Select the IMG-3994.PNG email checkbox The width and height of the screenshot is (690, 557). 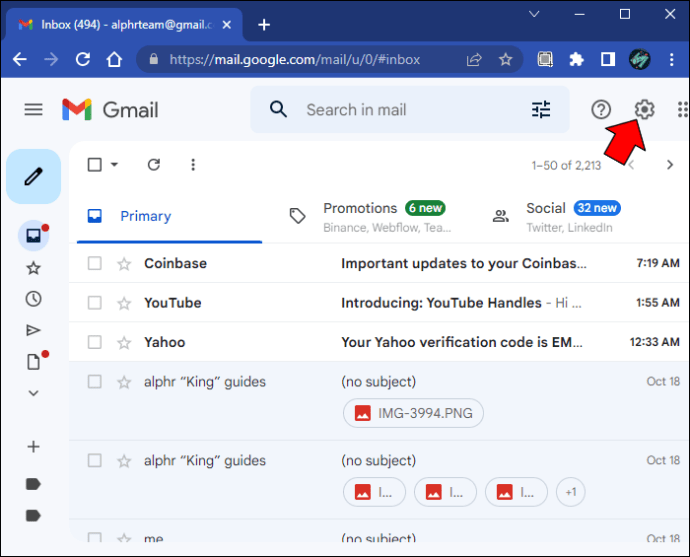tap(95, 382)
